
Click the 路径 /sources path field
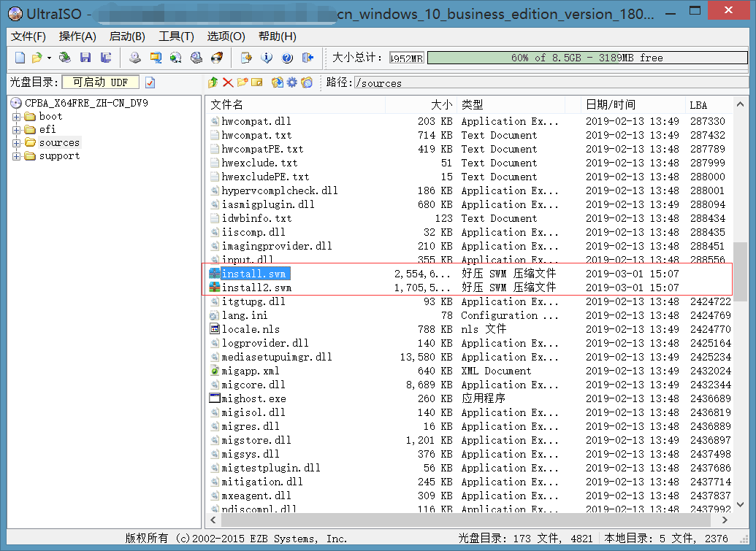[551, 83]
